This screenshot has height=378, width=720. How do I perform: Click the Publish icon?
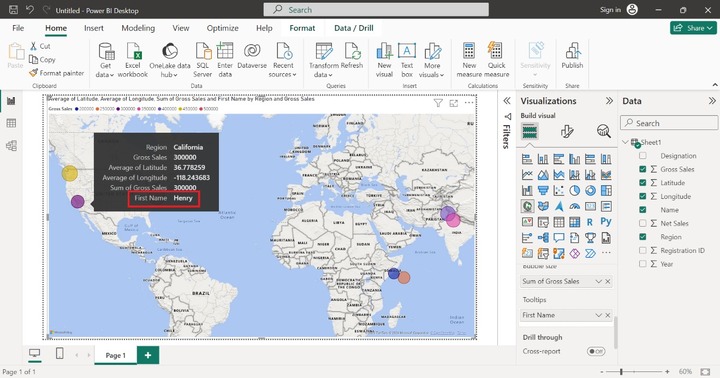point(573,51)
